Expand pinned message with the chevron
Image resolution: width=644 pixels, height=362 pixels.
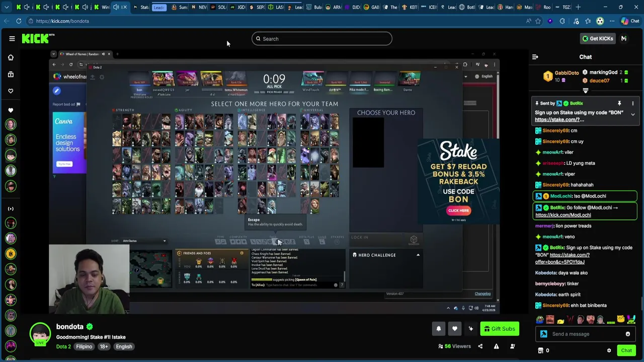633,115
